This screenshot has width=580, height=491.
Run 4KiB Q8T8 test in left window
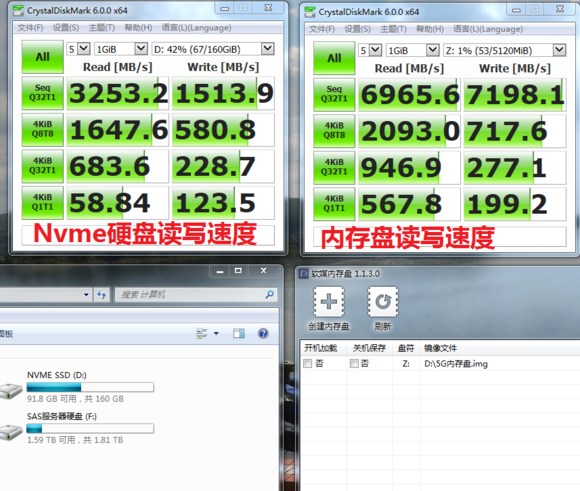click(43, 130)
